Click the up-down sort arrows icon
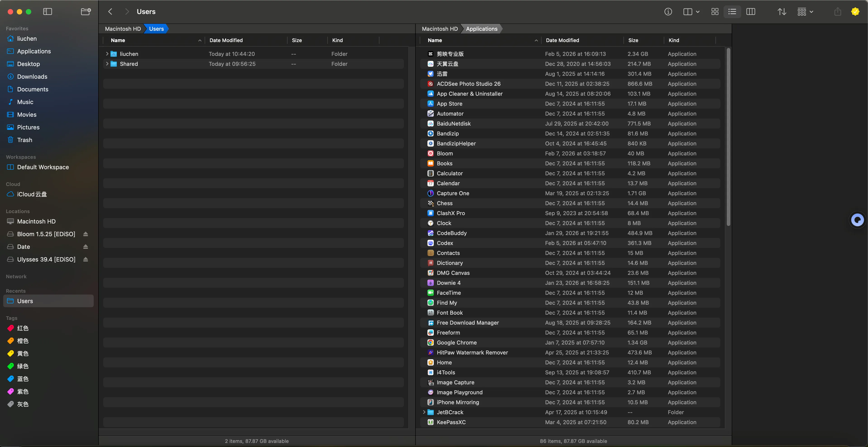Image resolution: width=868 pixels, height=447 pixels. 782,12
